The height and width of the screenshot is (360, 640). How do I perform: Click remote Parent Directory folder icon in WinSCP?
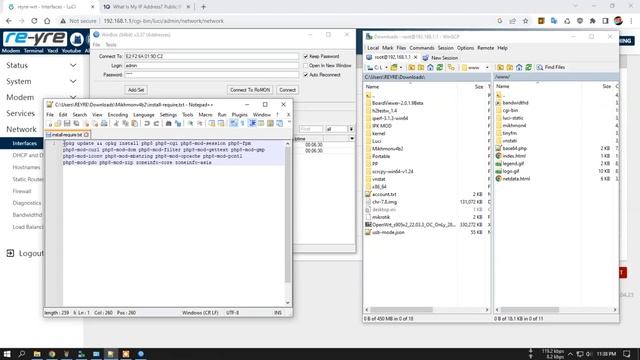click(x=500, y=67)
